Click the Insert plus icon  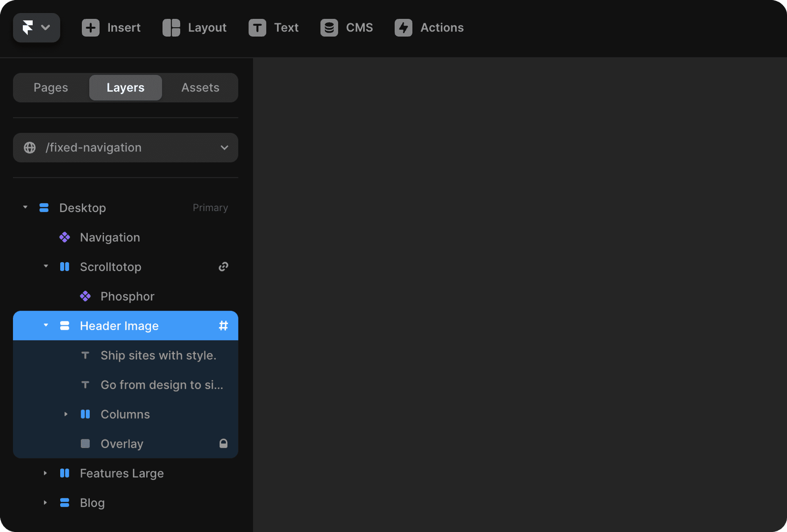coord(91,28)
